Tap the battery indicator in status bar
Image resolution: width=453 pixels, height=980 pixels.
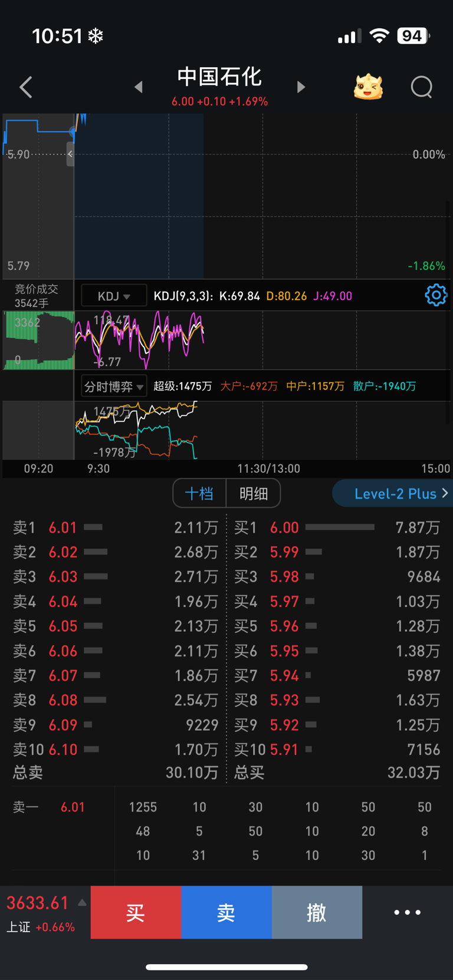tap(413, 36)
